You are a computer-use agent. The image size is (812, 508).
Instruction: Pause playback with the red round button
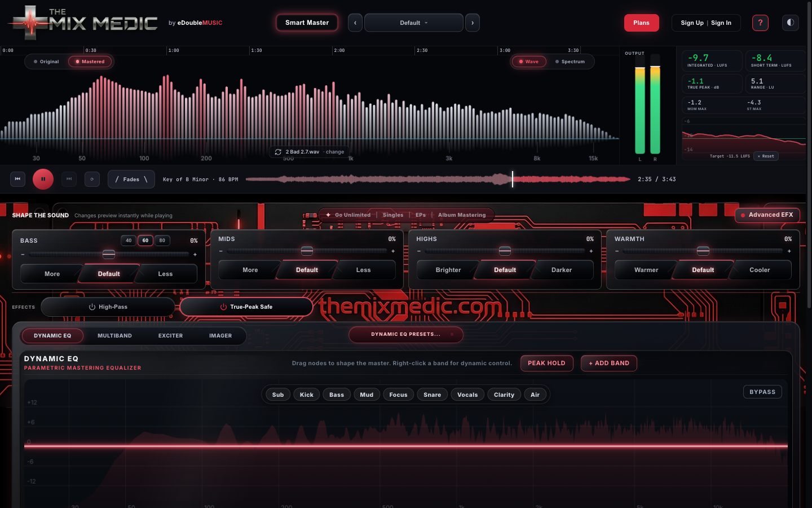point(43,179)
